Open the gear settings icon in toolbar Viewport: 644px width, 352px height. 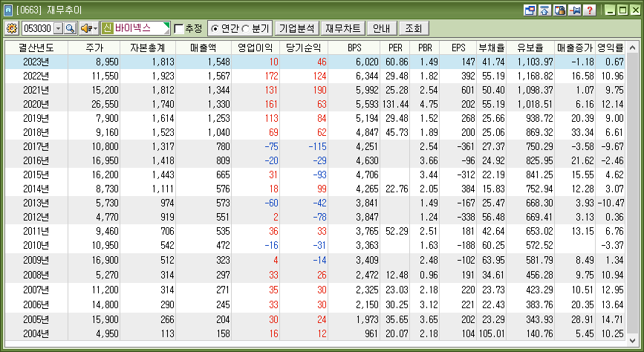click(12, 28)
